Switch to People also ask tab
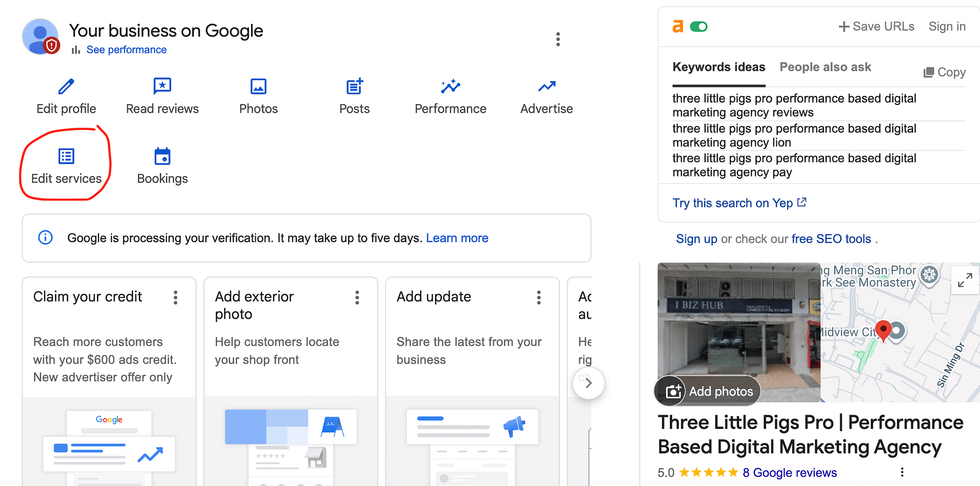980x486 pixels. pyautogui.click(x=825, y=67)
